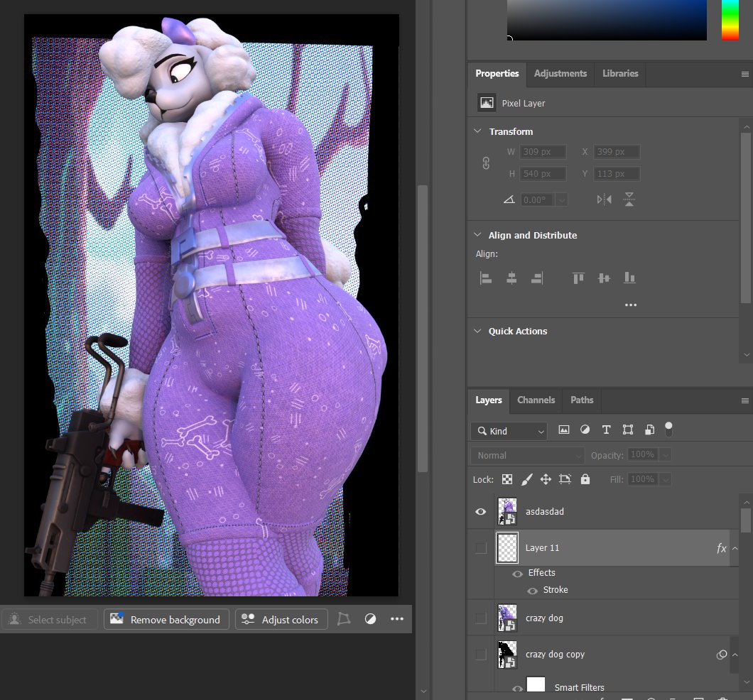Click smart filter blend icon on crazy dog copy
Image resolution: width=753 pixels, height=700 pixels.
coord(721,655)
